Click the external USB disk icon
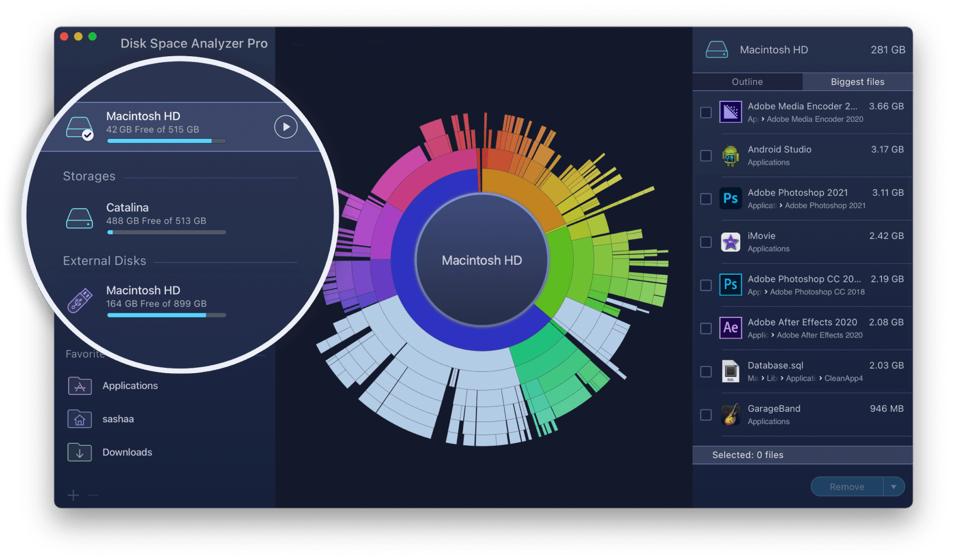The height and width of the screenshot is (560, 967). click(x=79, y=301)
